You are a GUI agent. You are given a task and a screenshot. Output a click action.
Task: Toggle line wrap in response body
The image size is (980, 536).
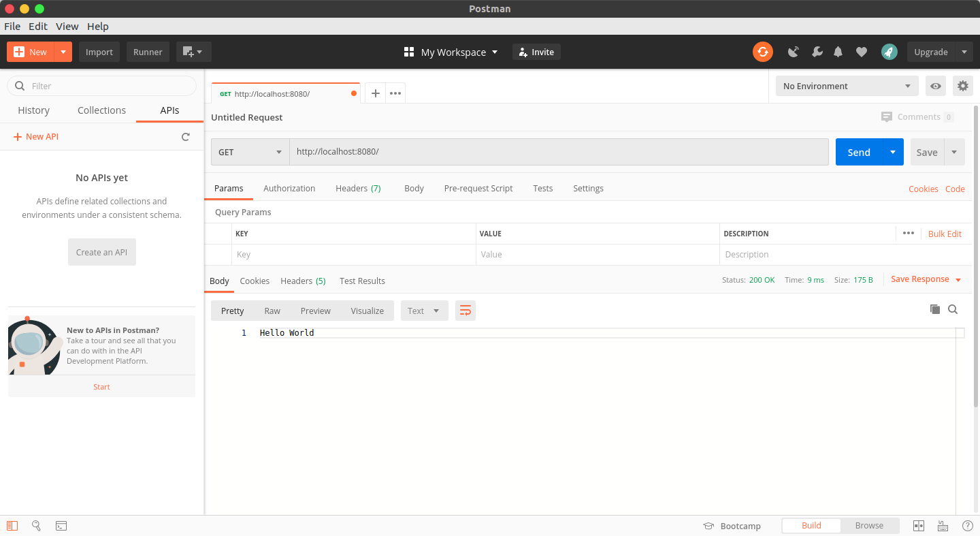(x=465, y=311)
